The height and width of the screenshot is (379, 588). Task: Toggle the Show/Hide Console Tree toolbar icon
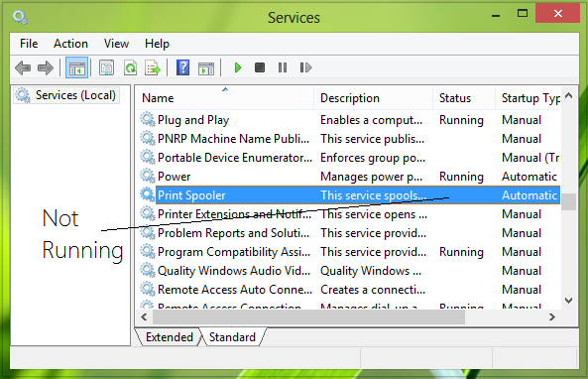(x=77, y=67)
